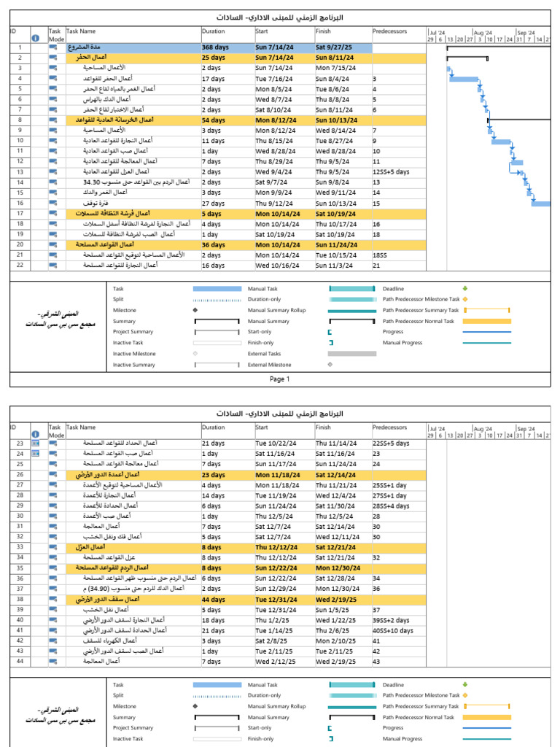Click the Gantt bar for task 4 (17 days)
The image size is (560, 747).
point(464,79)
